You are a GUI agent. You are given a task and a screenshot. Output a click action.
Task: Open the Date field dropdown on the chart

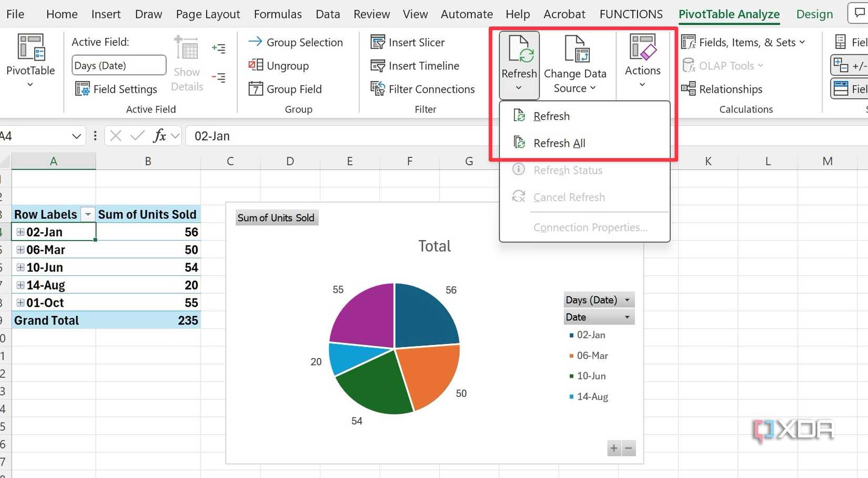[x=627, y=317]
